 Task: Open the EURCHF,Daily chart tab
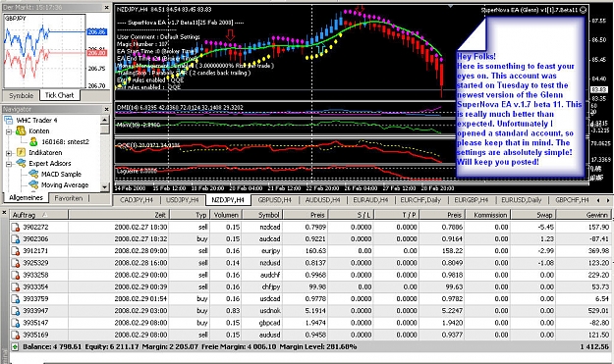pos(420,200)
